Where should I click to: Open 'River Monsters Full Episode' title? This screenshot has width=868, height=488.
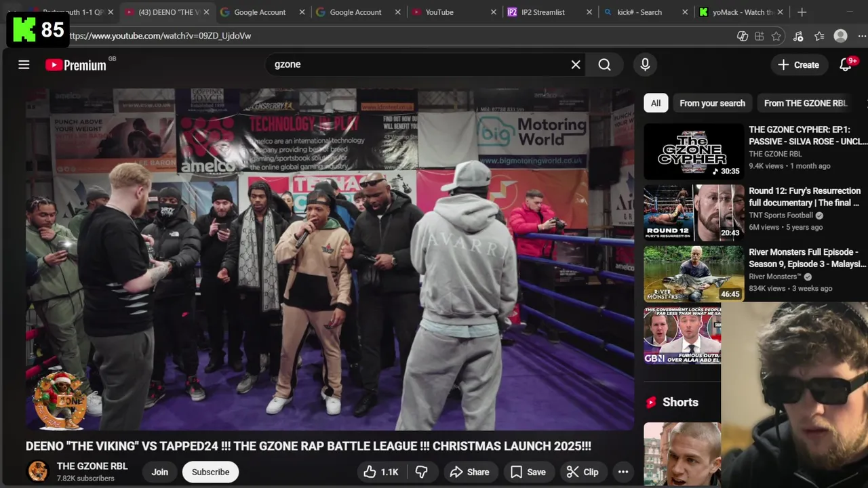pyautogui.click(x=808, y=258)
